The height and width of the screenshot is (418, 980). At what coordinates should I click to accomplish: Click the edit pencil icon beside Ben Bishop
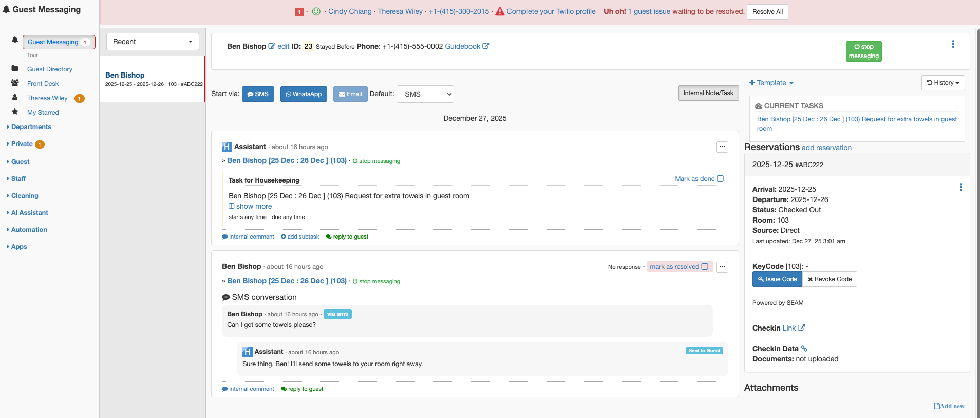tap(272, 46)
